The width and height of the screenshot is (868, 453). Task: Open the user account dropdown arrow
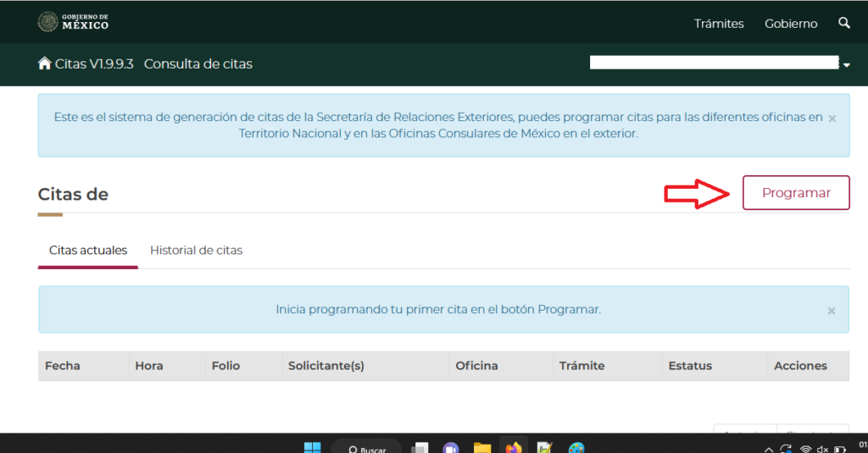(x=847, y=64)
